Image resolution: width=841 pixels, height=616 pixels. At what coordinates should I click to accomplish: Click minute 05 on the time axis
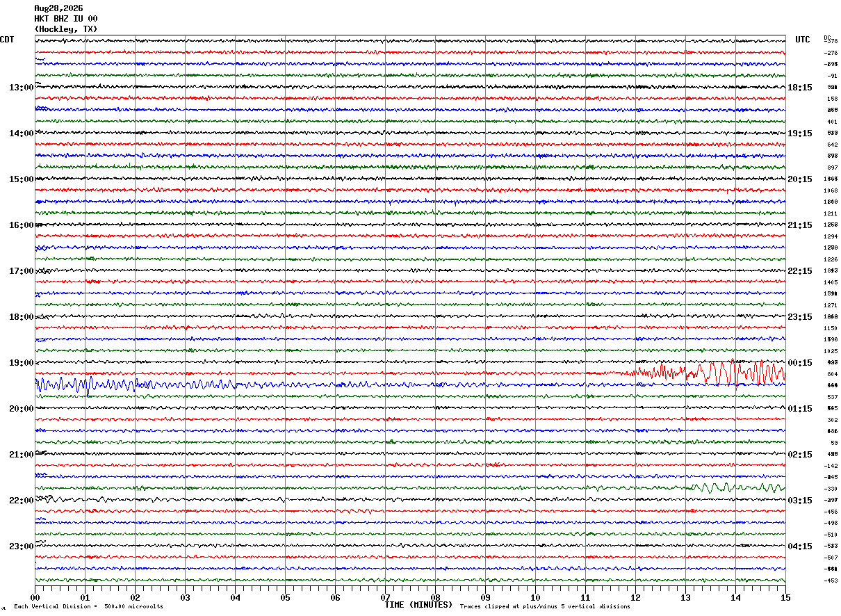tap(285, 597)
